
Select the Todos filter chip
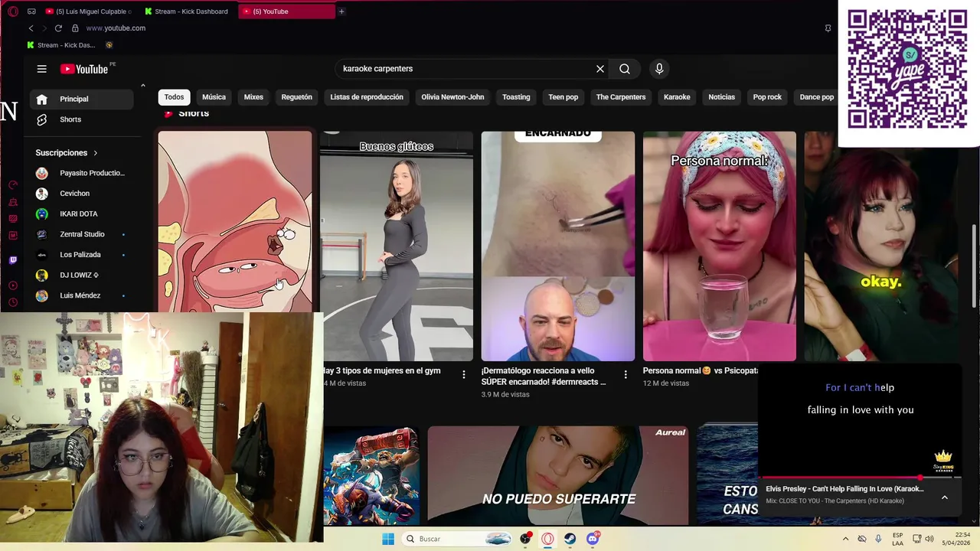click(174, 97)
